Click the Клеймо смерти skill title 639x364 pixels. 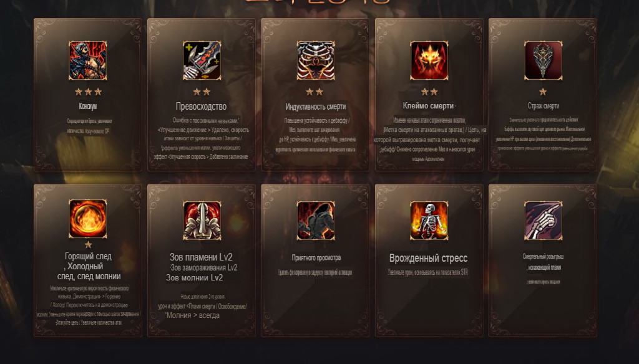(x=428, y=106)
